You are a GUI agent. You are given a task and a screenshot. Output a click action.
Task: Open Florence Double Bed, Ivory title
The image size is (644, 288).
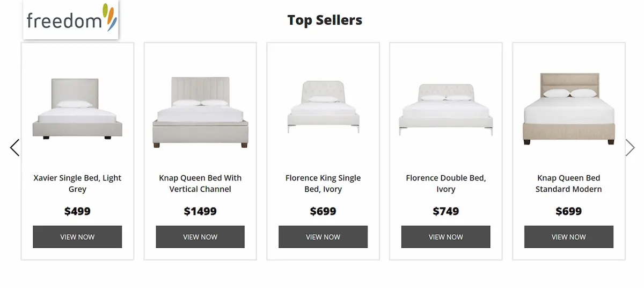coord(446,183)
